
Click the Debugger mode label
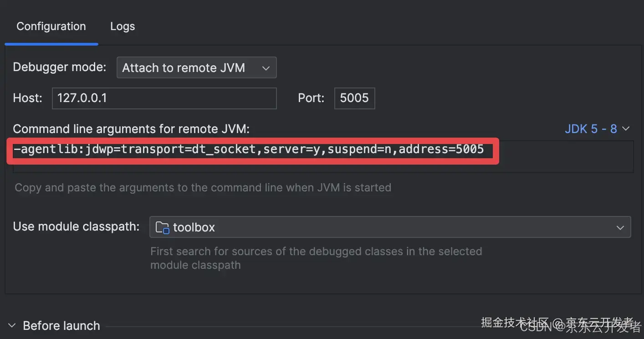pyautogui.click(x=59, y=67)
